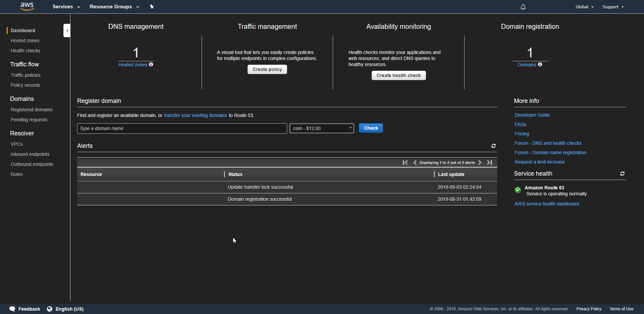This screenshot has width=644, height=314.
Task: Open the Terms of Use link
Action: point(621,309)
